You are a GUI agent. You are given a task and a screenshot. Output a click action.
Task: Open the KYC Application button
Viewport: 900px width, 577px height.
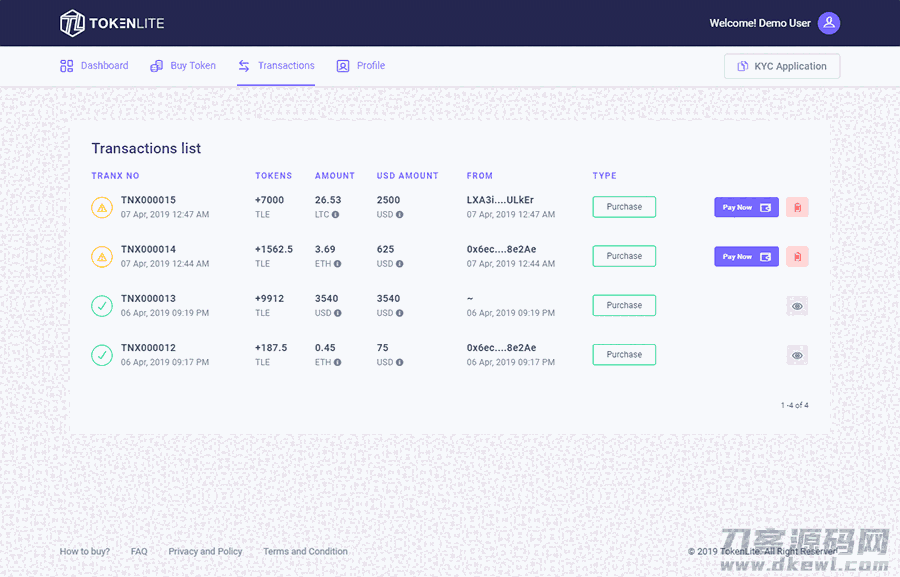(x=782, y=66)
